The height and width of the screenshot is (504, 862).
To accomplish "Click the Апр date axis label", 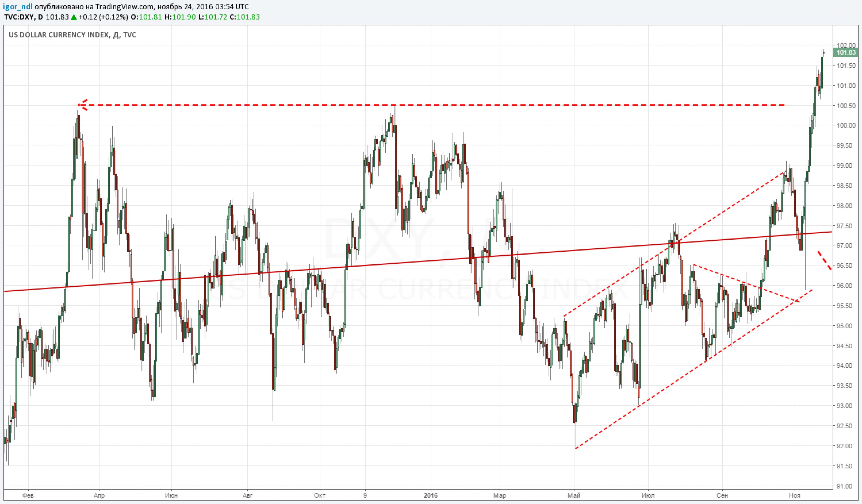I will pyautogui.click(x=99, y=495).
